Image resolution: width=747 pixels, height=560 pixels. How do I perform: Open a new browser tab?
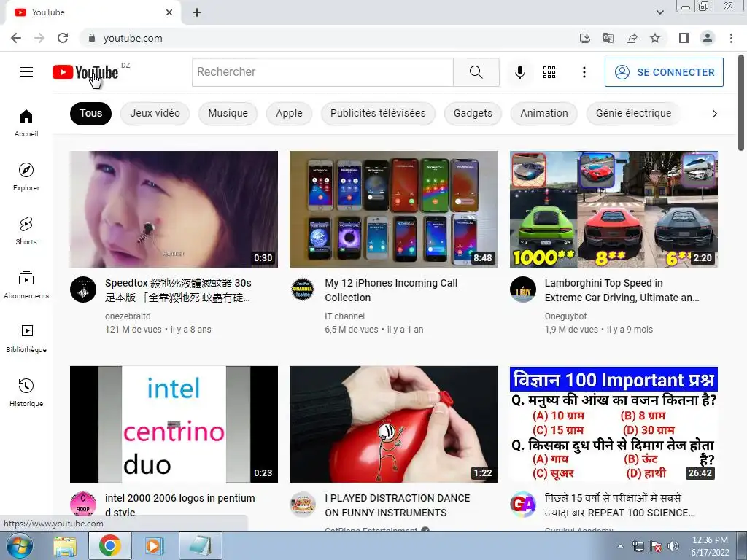click(x=197, y=12)
